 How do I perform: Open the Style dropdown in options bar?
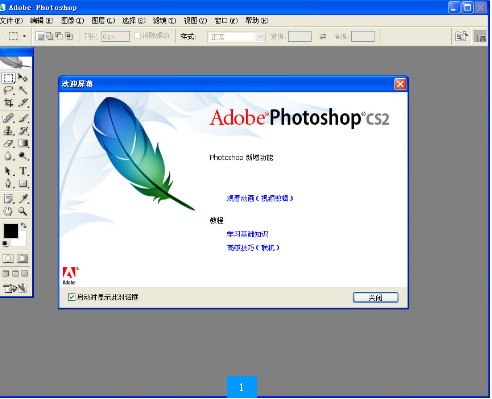click(236, 36)
